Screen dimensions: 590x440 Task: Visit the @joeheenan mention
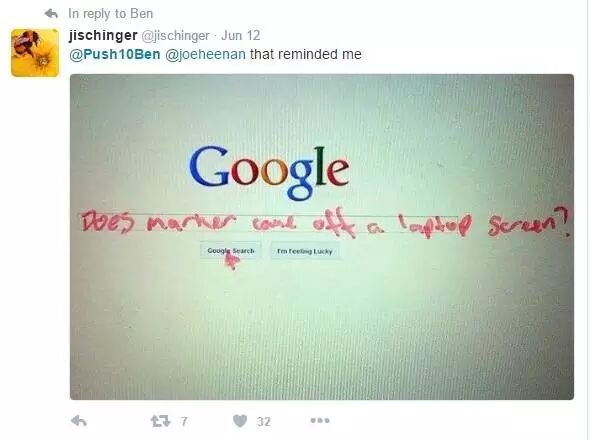coord(205,54)
